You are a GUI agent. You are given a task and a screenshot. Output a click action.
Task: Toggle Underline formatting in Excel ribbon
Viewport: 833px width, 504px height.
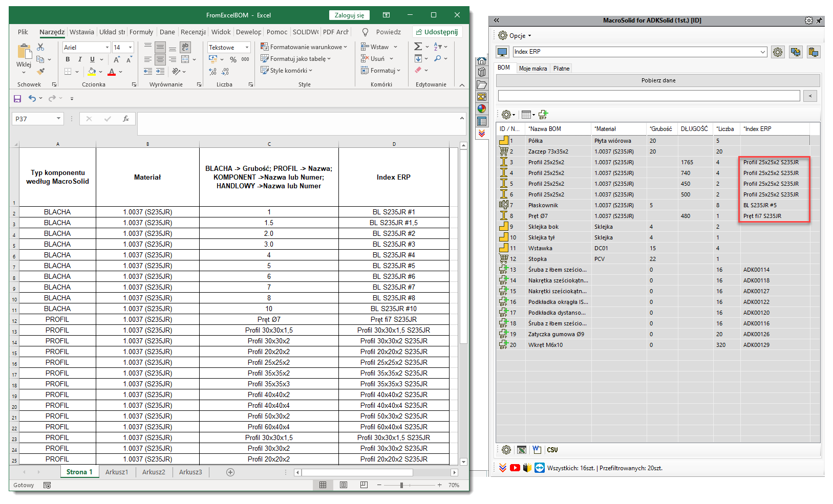(92, 59)
